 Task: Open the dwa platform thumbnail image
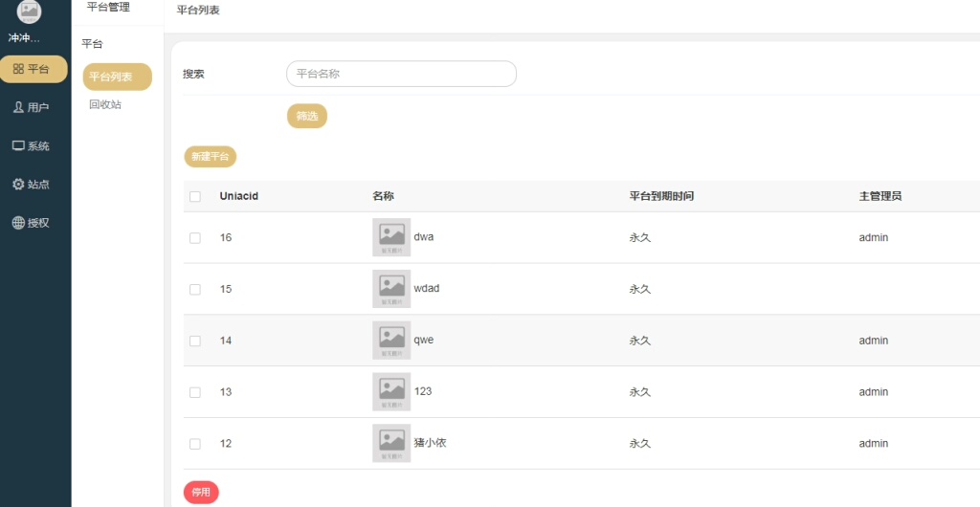tap(391, 237)
